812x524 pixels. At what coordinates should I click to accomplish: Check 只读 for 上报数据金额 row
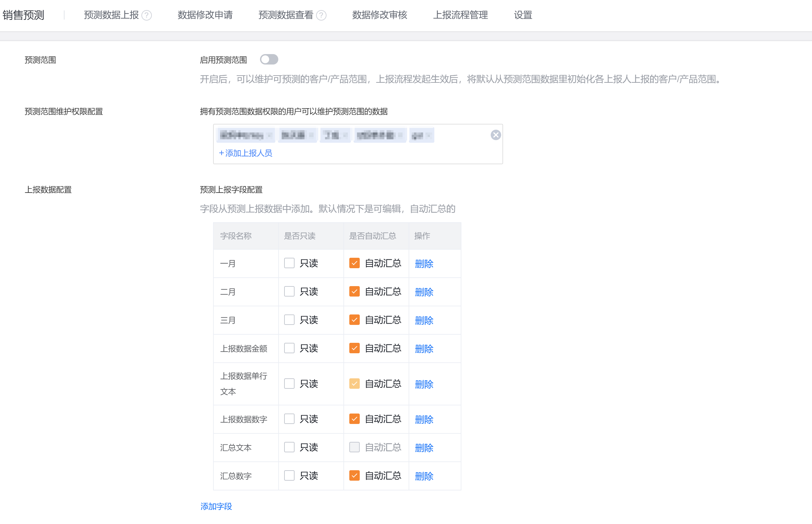289,348
